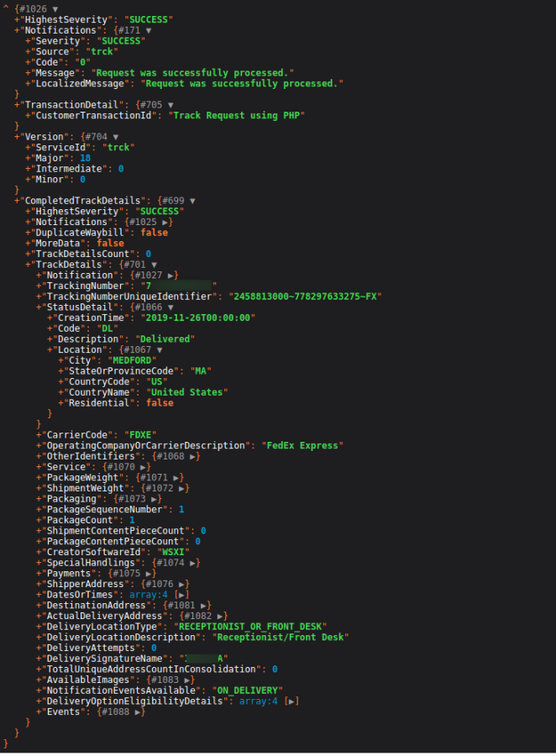This screenshot has width=556, height=756.
Task: Collapse the TrackDetails #701 node
Action: pyautogui.click(x=154, y=265)
